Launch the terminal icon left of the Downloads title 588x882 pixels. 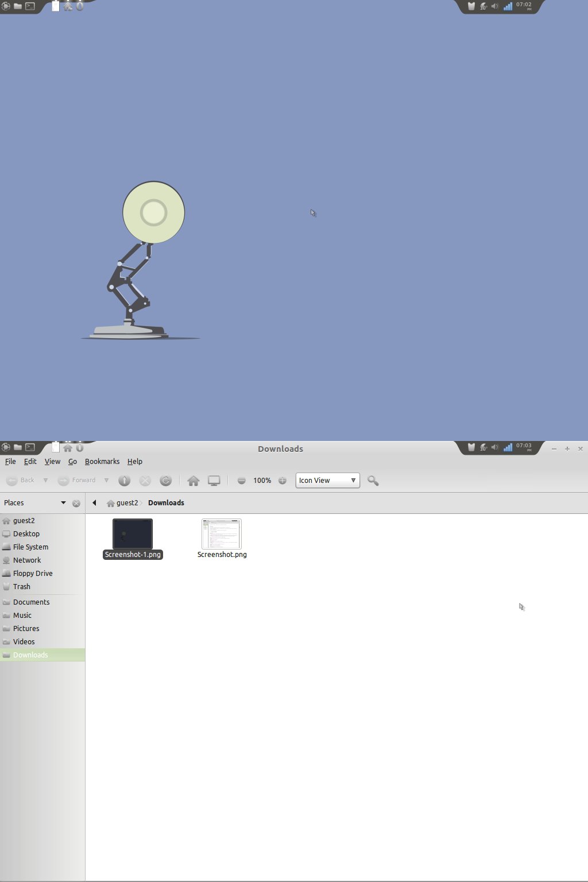(30, 447)
